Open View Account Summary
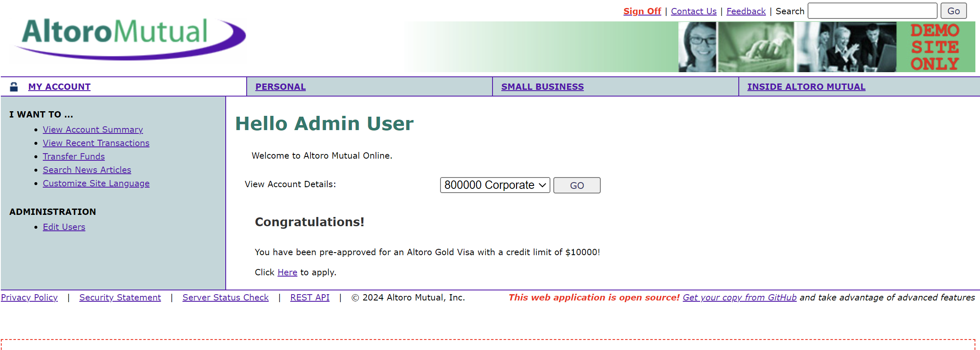 pyautogui.click(x=93, y=130)
